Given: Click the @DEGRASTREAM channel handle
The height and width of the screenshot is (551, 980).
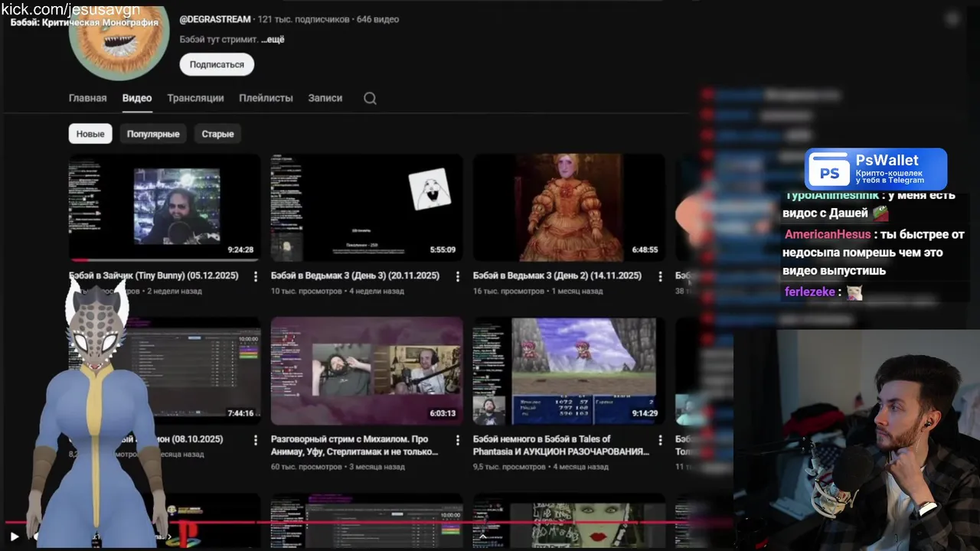Looking at the screenshot, I should pos(214,19).
